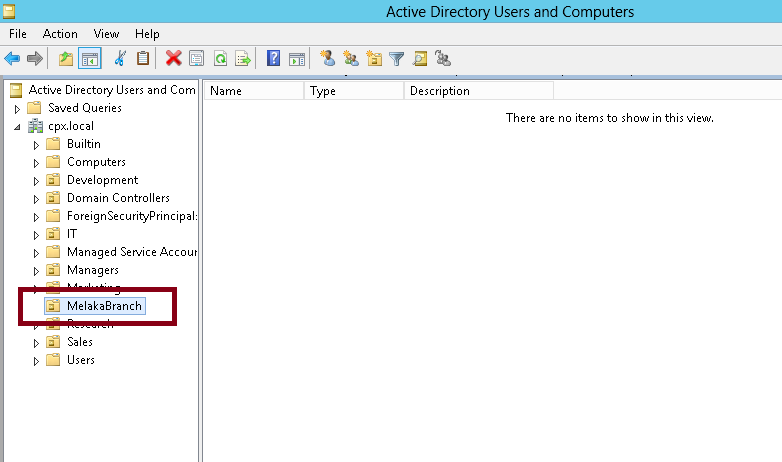Viewport: 782px width, 462px height.
Task: Select the ForeignSecurityPrincipals label
Action: [132, 216]
